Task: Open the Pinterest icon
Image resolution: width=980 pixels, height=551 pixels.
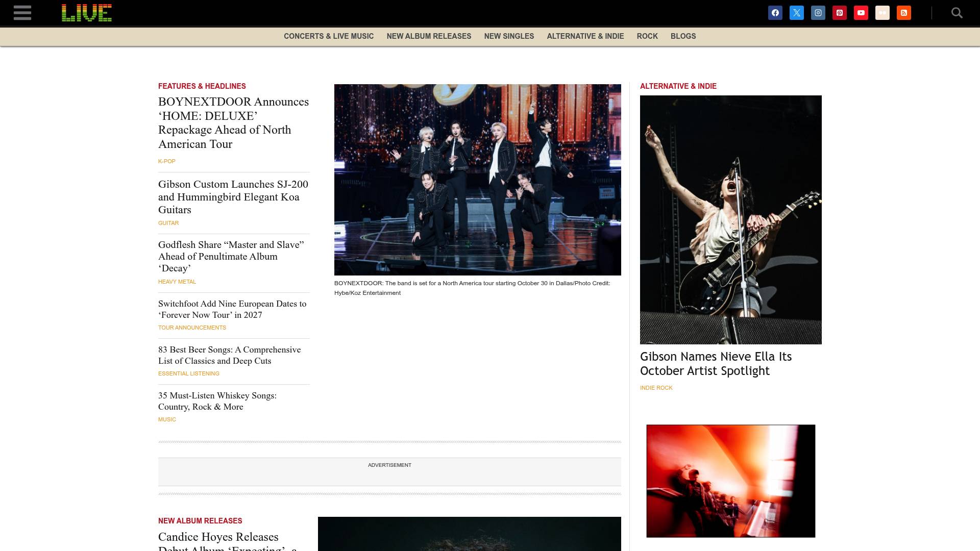Action: pyautogui.click(x=840, y=13)
